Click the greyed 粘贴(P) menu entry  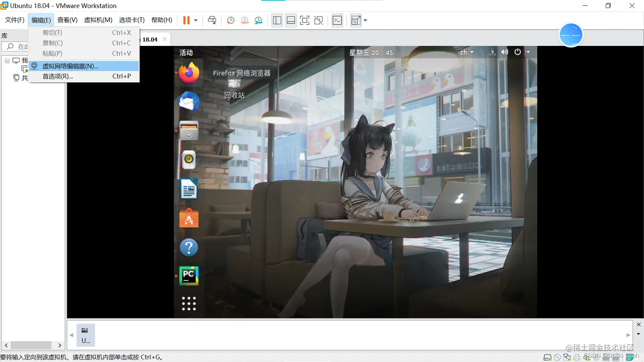[84, 53]
